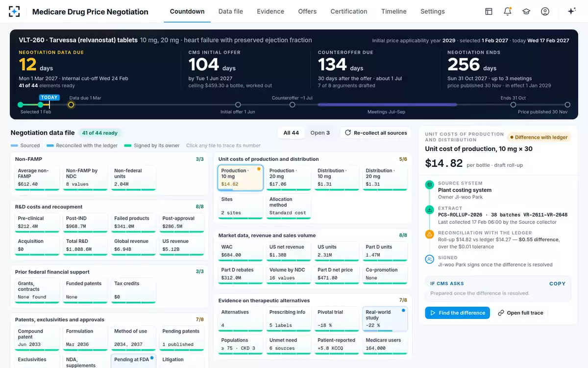Open full trace
This screenshot has width=588, height=368.
(x=520, y=313)
